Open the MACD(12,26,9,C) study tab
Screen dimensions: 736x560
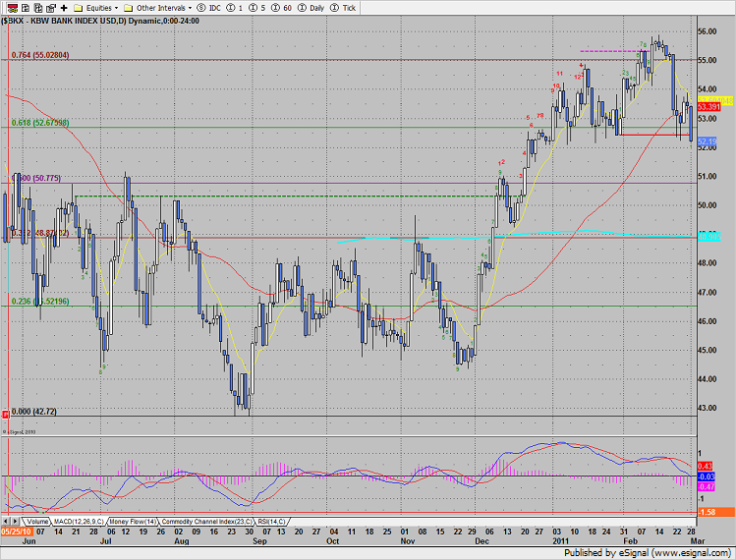point(79,522)
